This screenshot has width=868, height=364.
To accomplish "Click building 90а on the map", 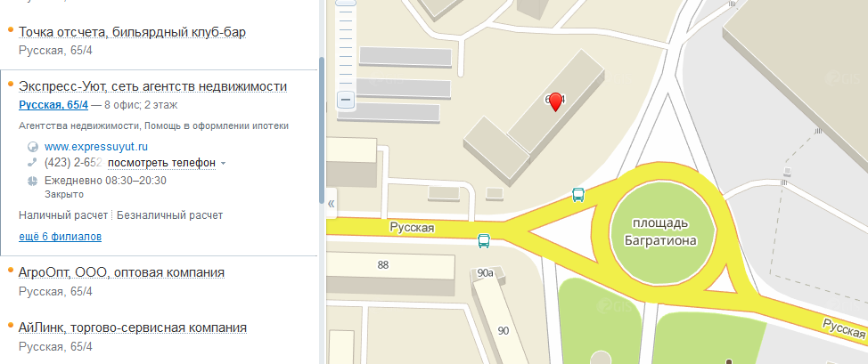I will (x=486, y=272).
